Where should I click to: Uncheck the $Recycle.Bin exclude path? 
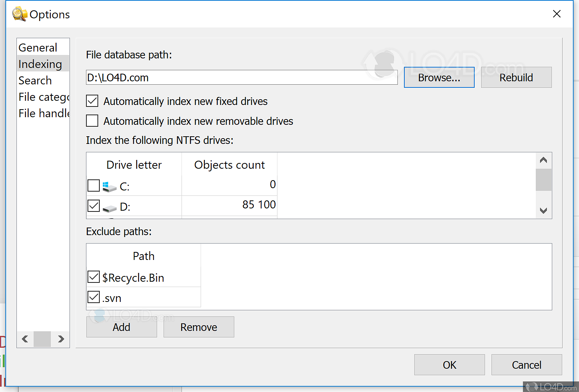coord(94,277)
